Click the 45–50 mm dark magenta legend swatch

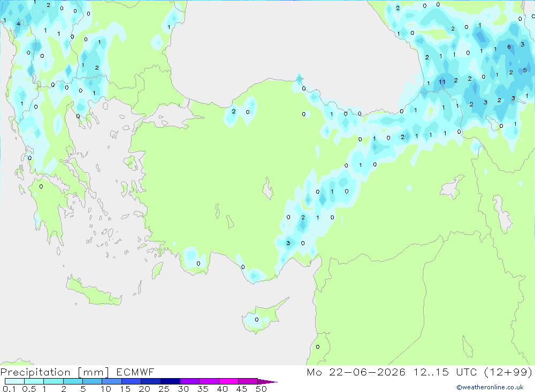(x=248, y=381)
